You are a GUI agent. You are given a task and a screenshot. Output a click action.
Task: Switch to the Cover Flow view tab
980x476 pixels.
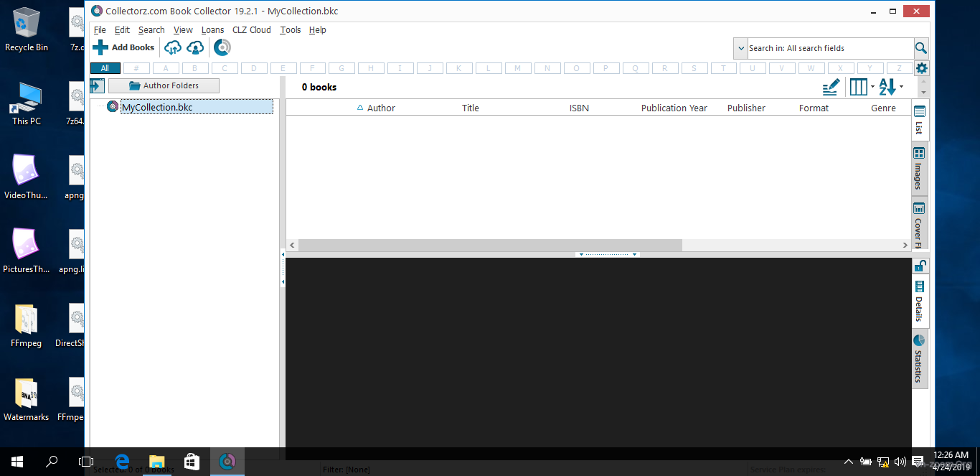click(919, 223)
